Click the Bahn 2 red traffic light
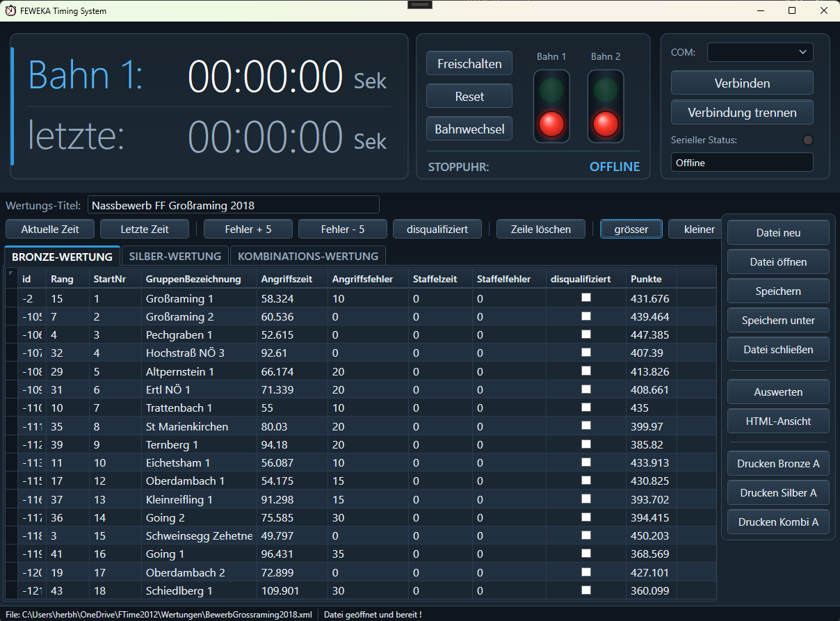 click(606, 124)
